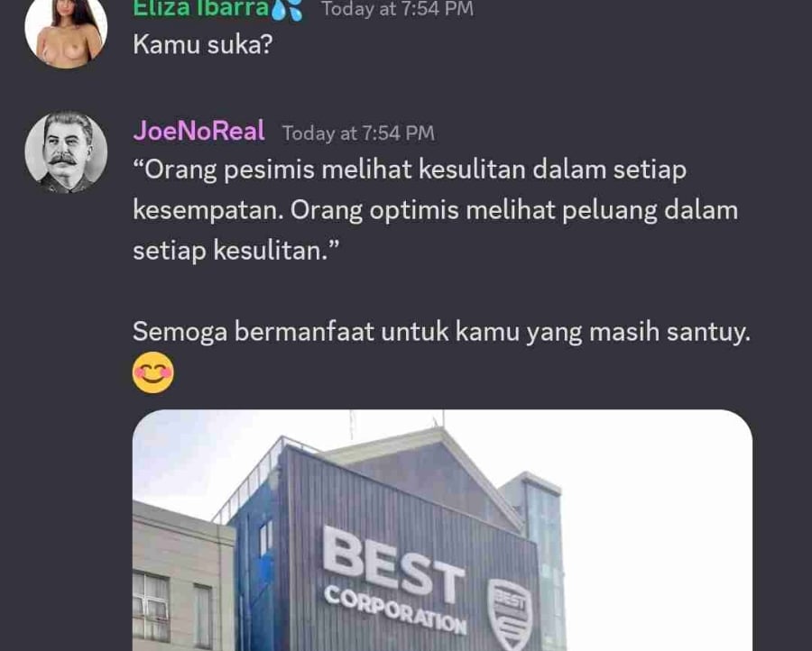This screenshot has height=651, width=812.
Task: Click the blushing smile emoji in the message
Action: (x=153, y=372)
